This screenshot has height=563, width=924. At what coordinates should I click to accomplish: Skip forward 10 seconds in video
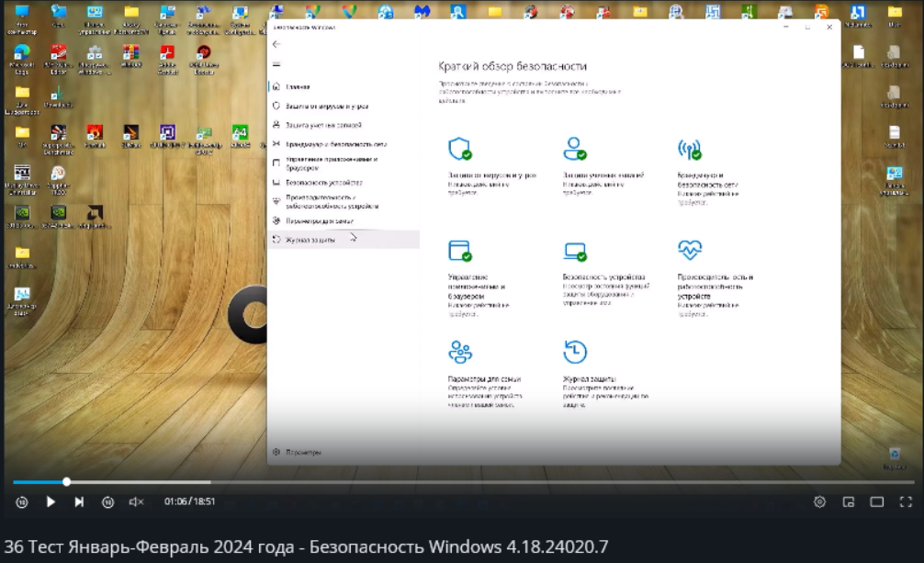[107, 502]
